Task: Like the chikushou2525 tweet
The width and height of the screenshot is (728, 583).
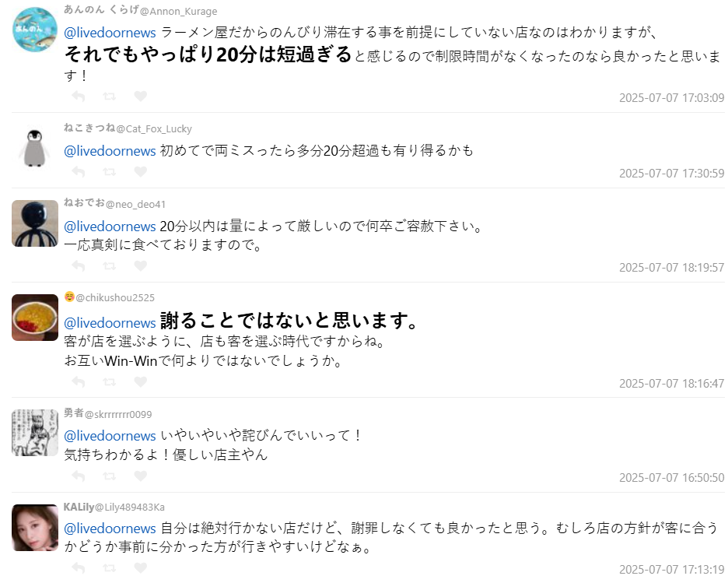Action: (x=140, y=382)
